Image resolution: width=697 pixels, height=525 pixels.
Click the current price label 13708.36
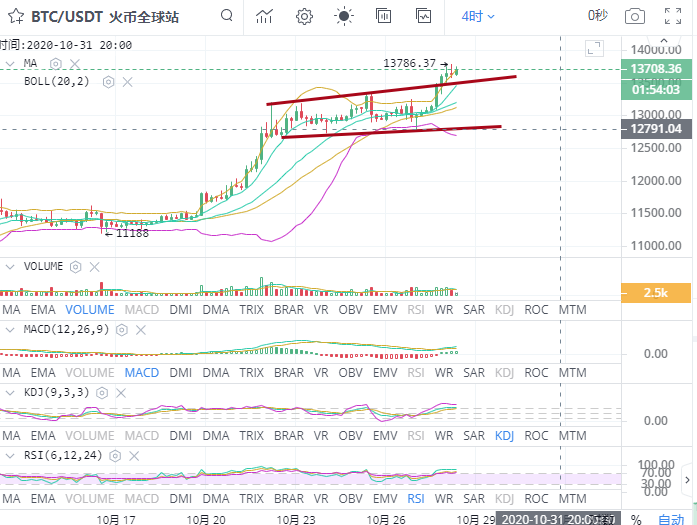(x=657, y=69)
